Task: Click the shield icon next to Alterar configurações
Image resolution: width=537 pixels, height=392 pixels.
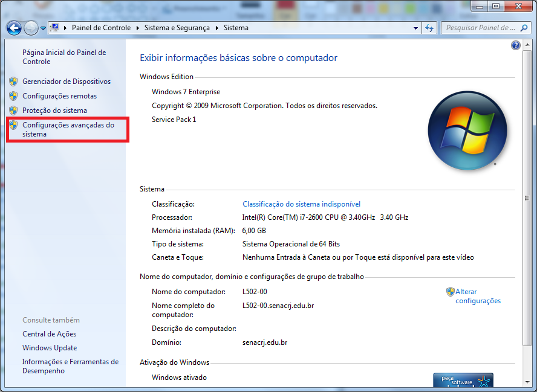Action: tap(451, 292)
